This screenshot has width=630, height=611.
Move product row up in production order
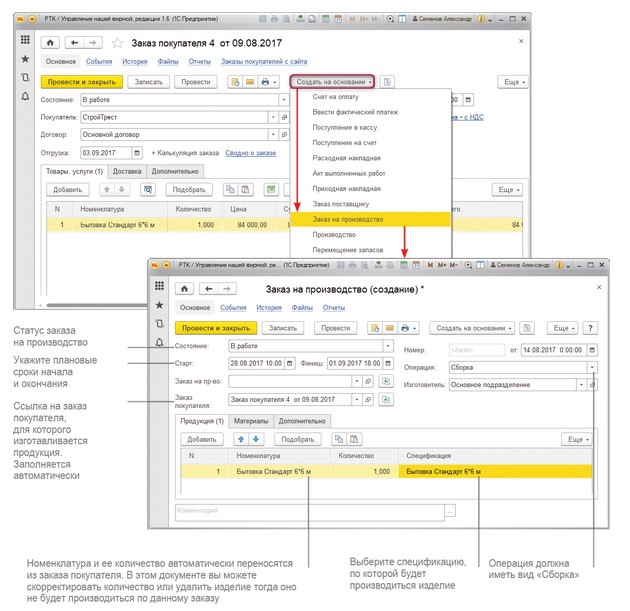pyautogui.click(x=241, y=439)
